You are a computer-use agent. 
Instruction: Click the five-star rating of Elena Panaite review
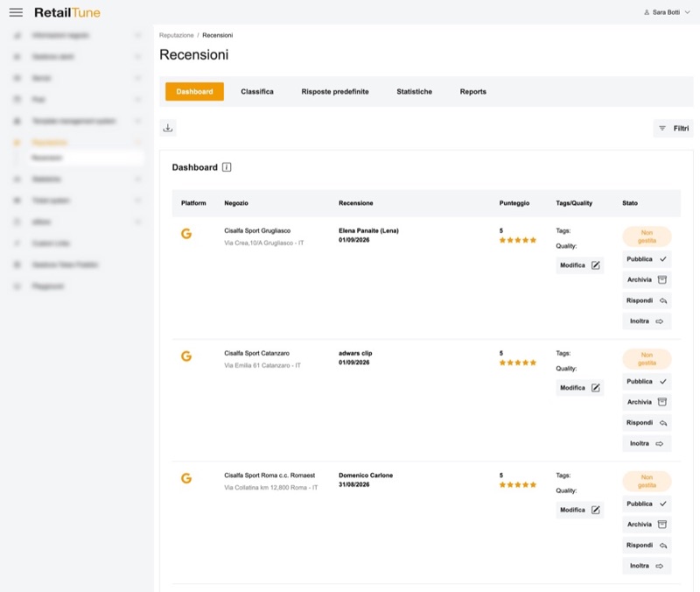[x=518, y=240]
